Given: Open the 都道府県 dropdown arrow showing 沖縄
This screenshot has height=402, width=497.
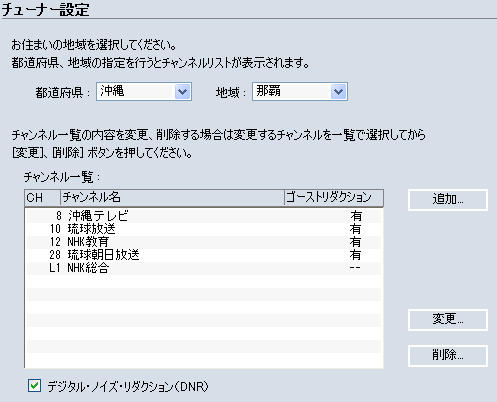Looking at the screenshot, I should [182, 92].
